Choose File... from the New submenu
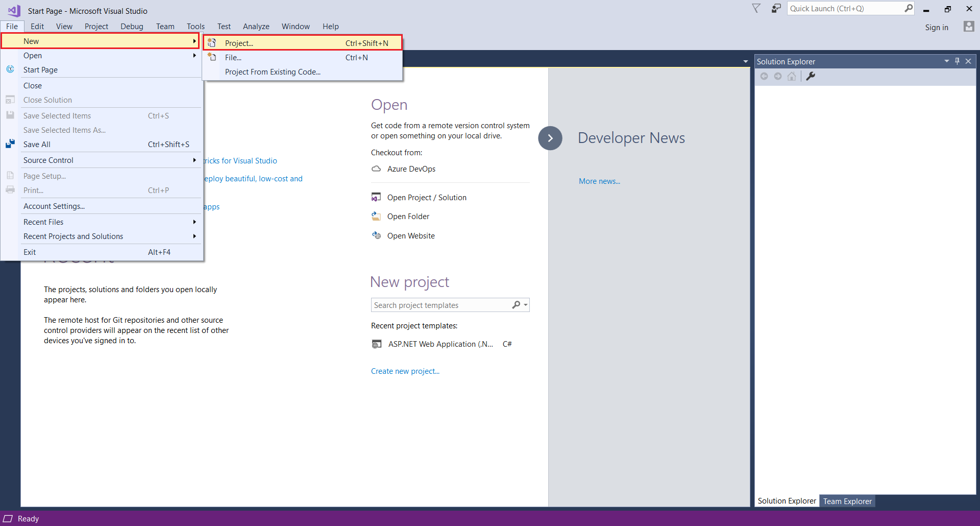The width and height of the screenshot is (980, 526). click(303, 57)
